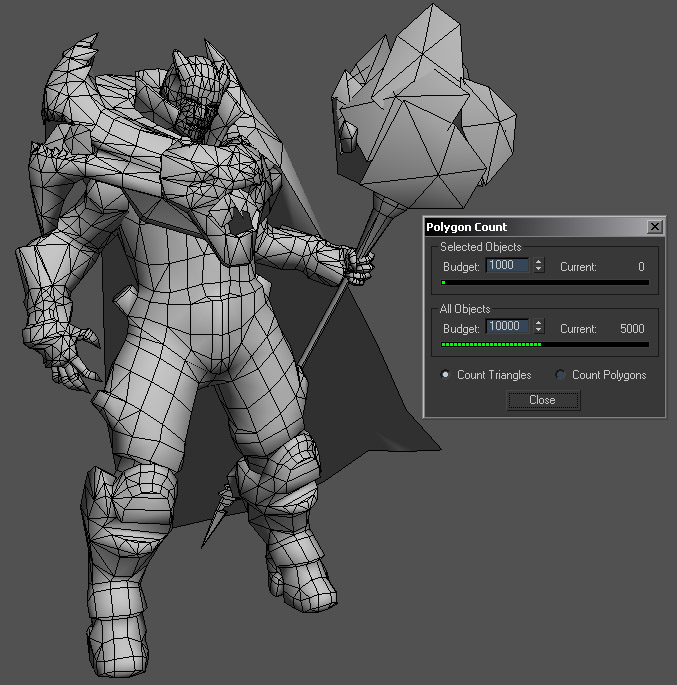Increase Selected Objects budget with up spinner arrow
This screenshot has height=685, width=677.
[x=539, y=262]
